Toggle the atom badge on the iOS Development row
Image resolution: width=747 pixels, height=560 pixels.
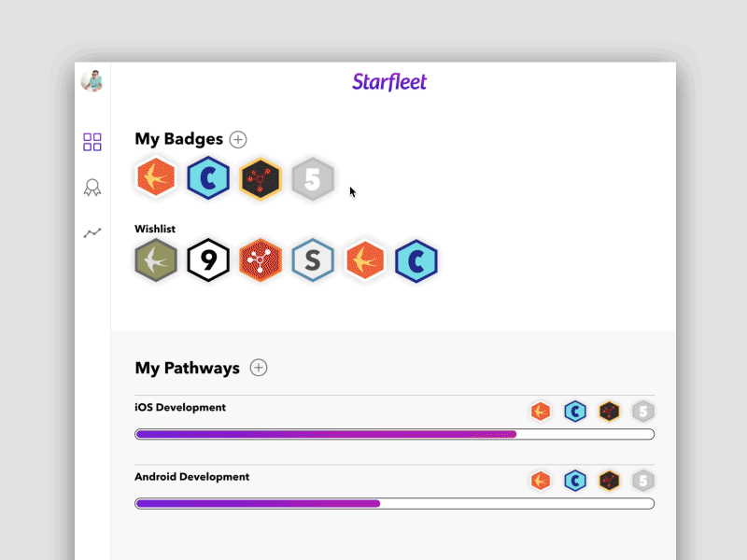[x=610, y=411]
